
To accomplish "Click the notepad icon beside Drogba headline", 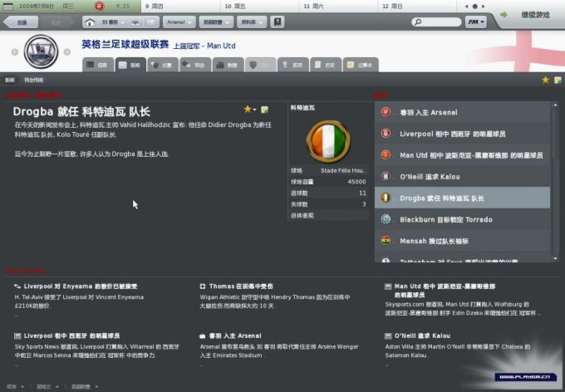I will coord(265,110).
